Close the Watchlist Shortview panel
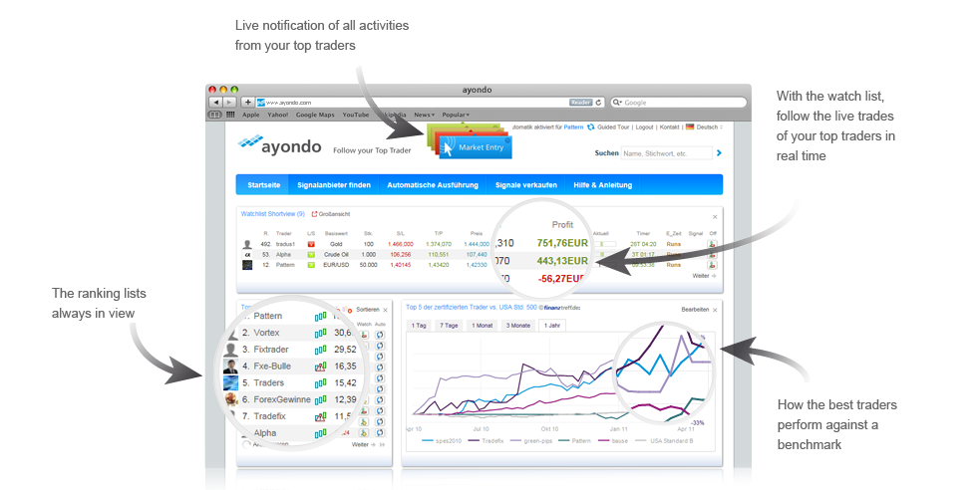This screenshot has width=980, height=490. pos(714,216)
